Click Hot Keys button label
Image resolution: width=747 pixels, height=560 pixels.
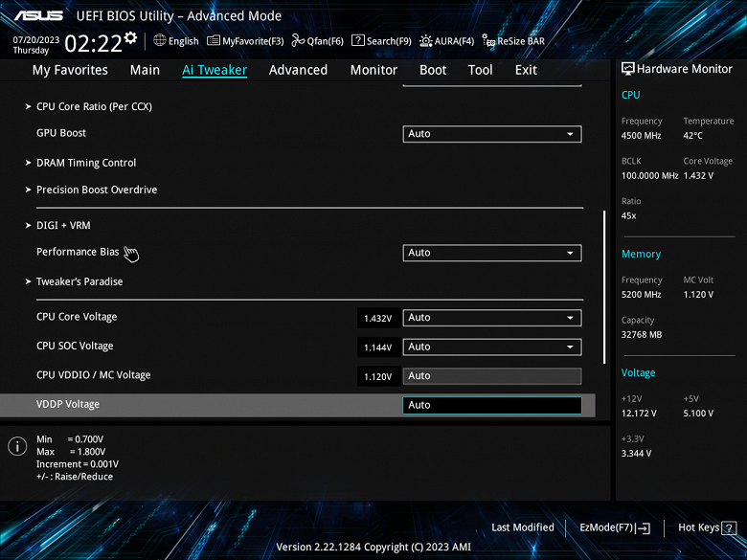[698, 527]
